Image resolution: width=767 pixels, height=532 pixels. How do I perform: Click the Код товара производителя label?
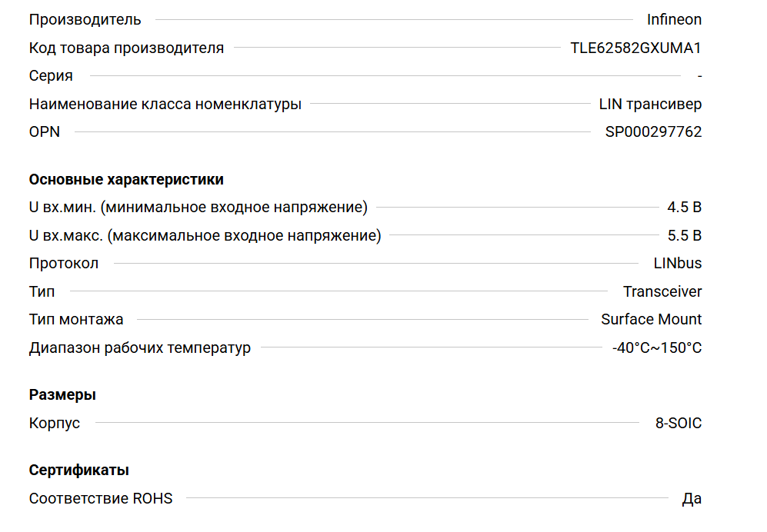pos(126,48)
